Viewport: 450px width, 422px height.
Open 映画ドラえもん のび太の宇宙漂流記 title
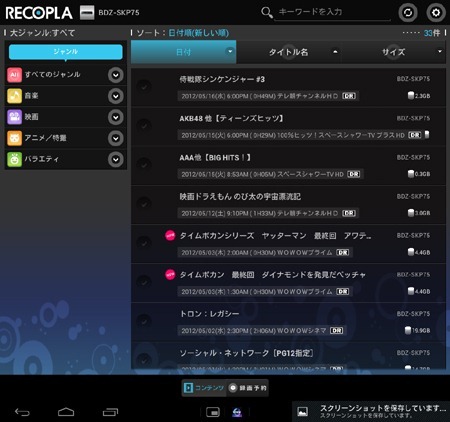point(240,197)
